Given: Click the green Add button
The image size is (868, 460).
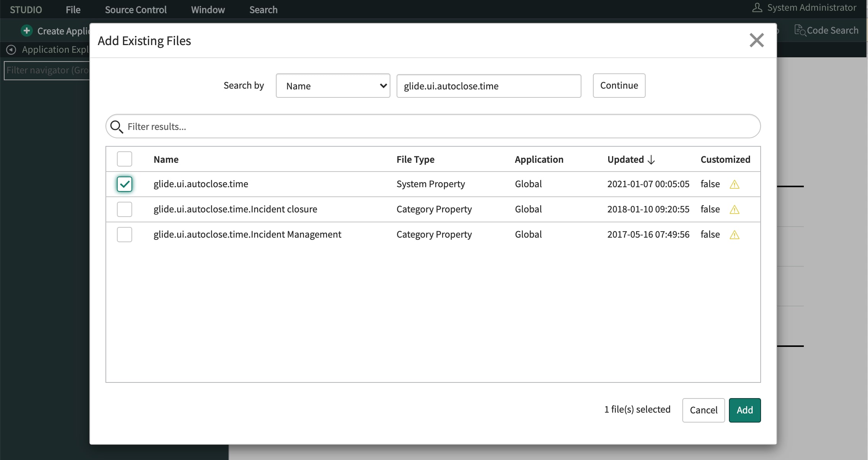Looking at the screenshot, I should [x=744, y=410].
